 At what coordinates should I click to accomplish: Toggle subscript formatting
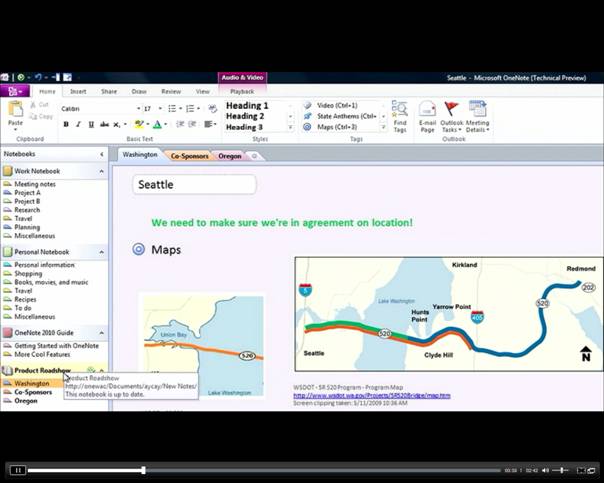click(116, 124)
